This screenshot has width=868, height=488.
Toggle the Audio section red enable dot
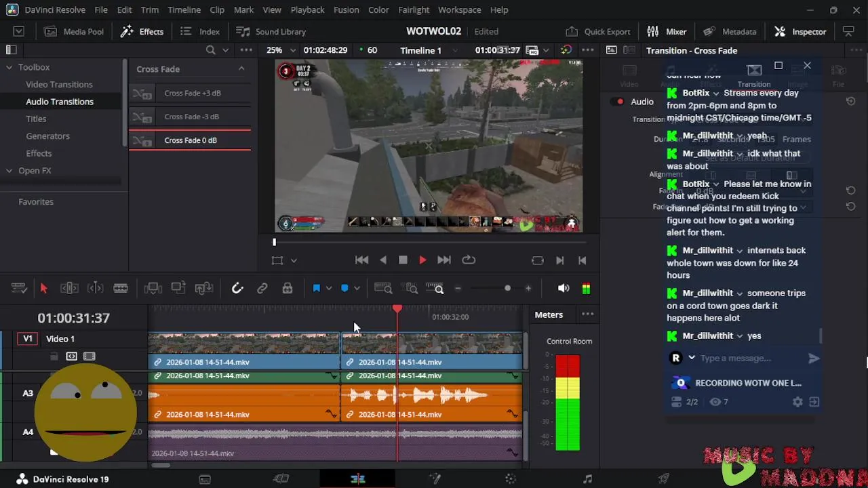pos(618,102)
